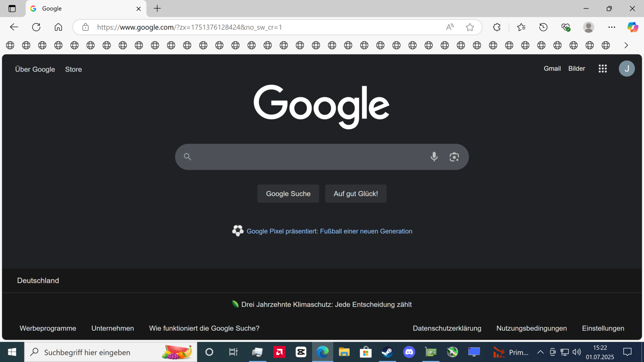Open the Edge profile avatar
644x362 pixels.
tap(588, 27)
